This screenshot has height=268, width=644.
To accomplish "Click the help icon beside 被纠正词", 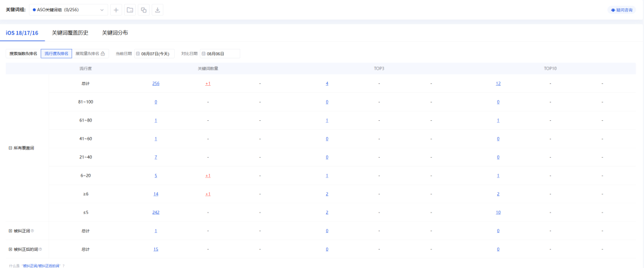I will tap(32, 231).
